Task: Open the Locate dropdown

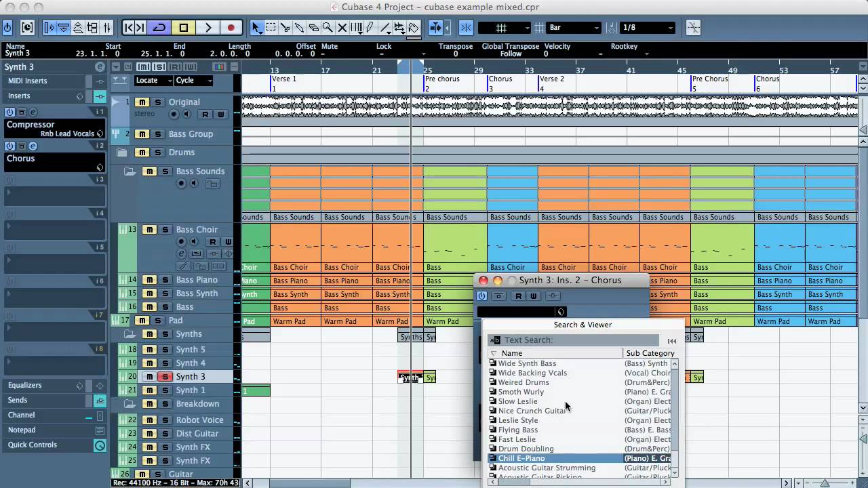Action: coord(153,80)
